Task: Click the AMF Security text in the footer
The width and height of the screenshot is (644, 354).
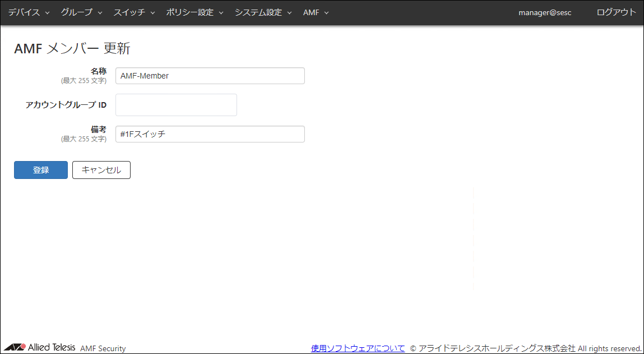Action: coord(103,348)
